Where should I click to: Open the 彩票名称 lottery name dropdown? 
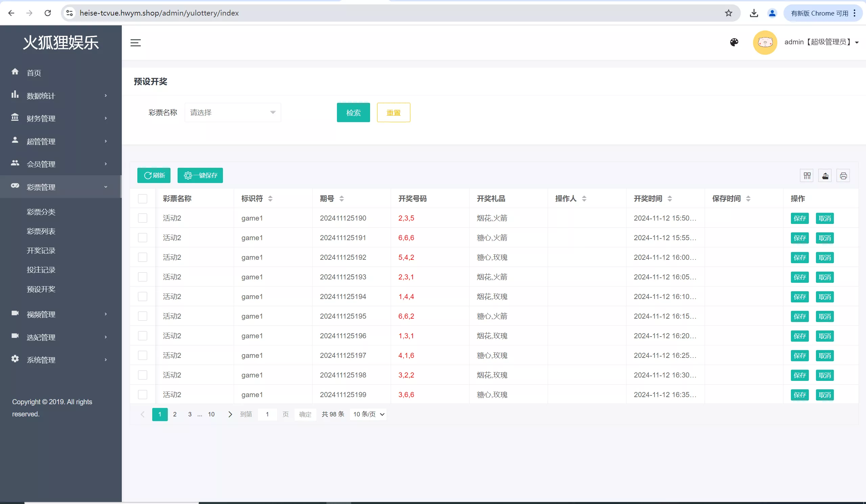(x=233, y=112)
